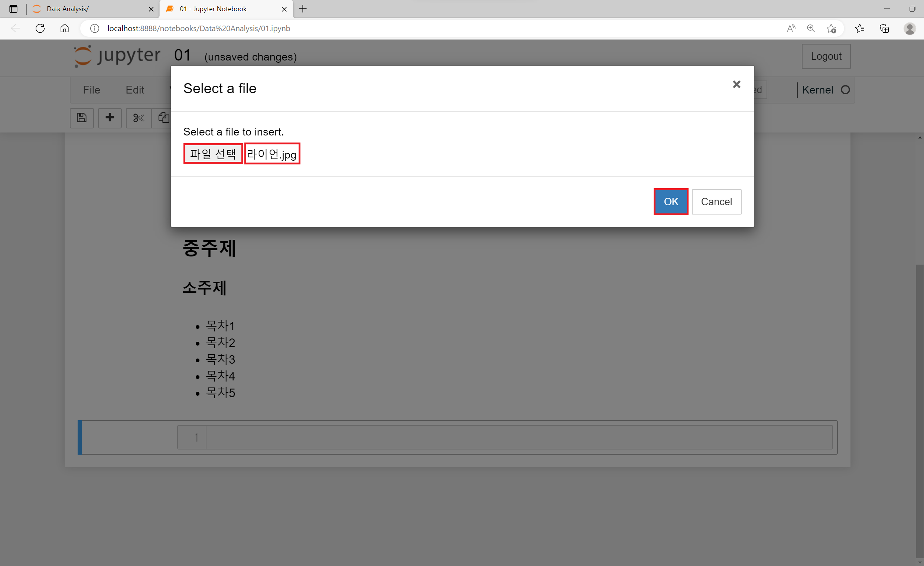Open browser collections icon

[x=884, y=29]
